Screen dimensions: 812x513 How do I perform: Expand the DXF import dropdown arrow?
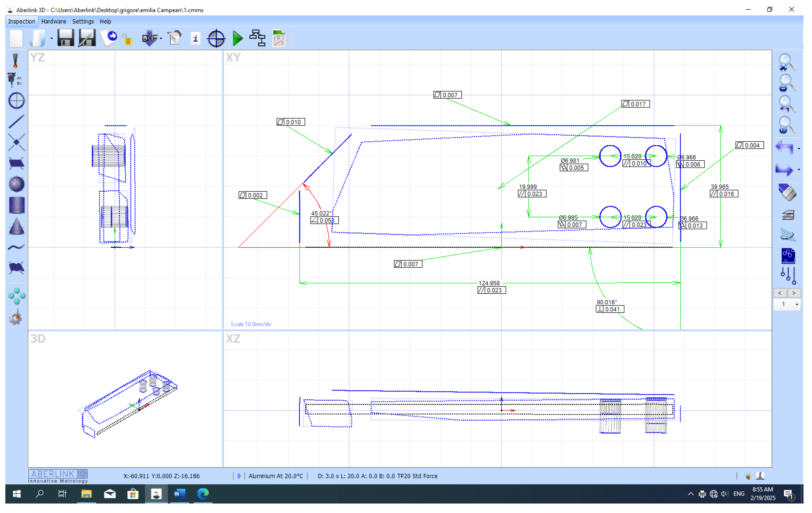pyautogui.click(x=161, y=38)
